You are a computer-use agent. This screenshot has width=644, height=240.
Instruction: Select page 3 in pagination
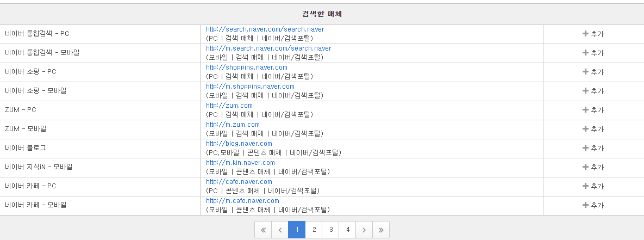(330, 230)
